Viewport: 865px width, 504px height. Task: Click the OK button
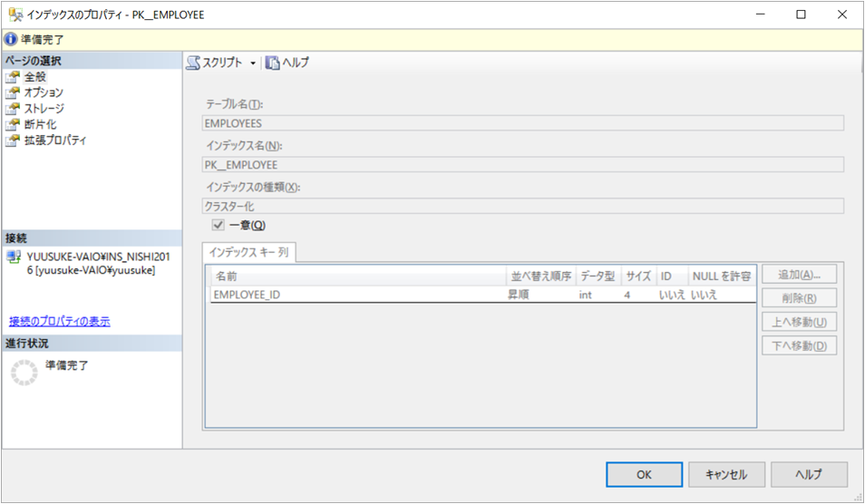point(645,475)
